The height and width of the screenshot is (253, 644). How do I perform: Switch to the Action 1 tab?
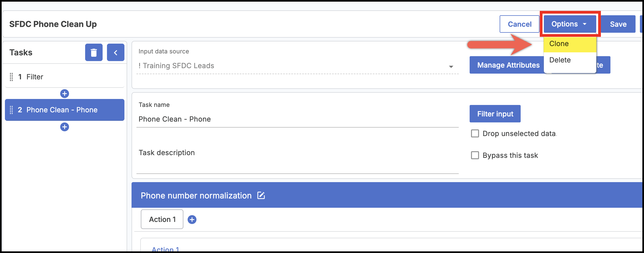tap(162, 219)
